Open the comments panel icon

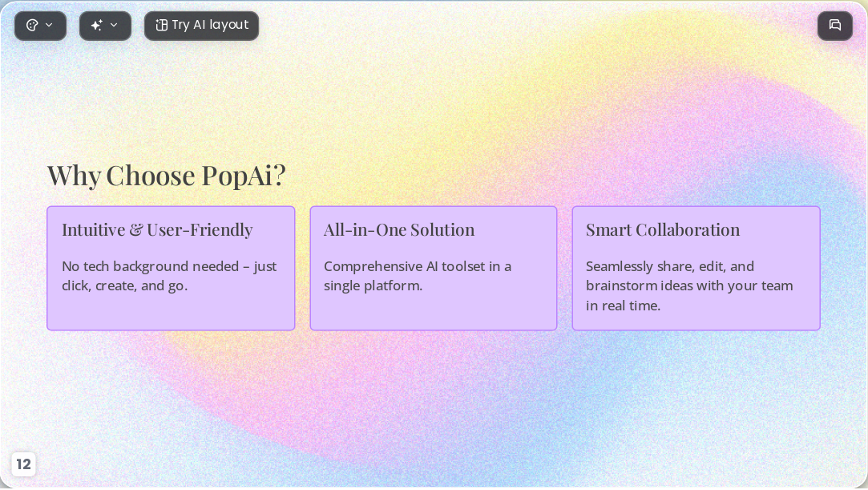click(x=835, y=26)
